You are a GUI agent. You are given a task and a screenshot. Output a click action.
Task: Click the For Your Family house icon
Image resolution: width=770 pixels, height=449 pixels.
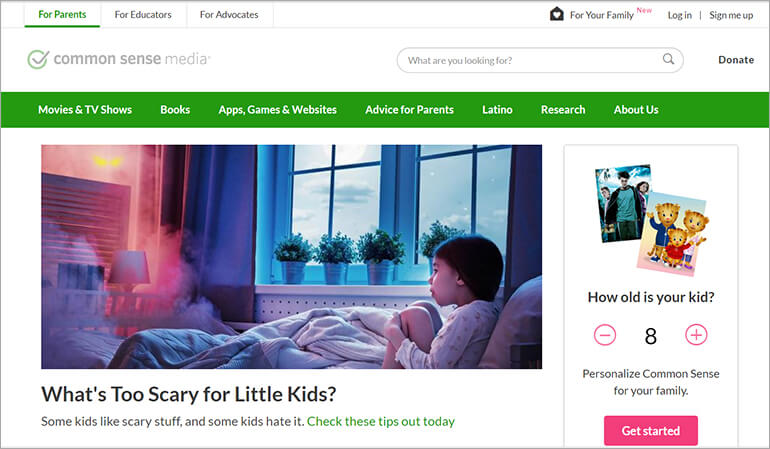click(x=556, y=14)
